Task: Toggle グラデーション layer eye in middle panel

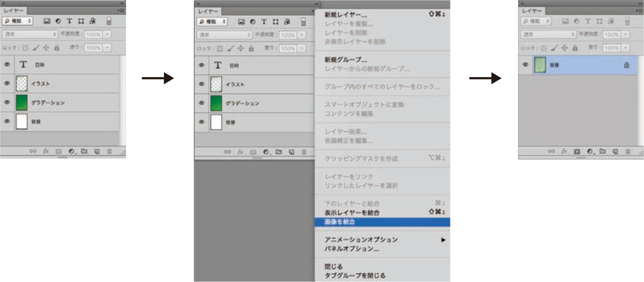Action: tap(201, 103)
